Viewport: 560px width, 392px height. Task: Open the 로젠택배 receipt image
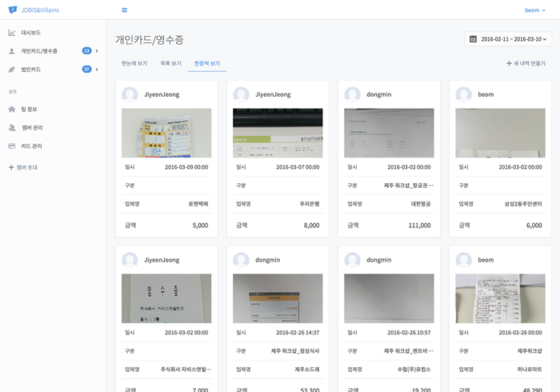click(166, 133)
